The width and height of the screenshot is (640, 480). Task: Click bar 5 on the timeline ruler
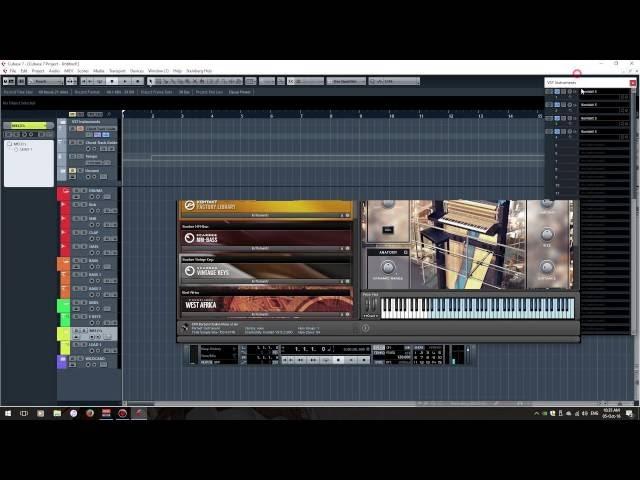click(x=242, y=116)
